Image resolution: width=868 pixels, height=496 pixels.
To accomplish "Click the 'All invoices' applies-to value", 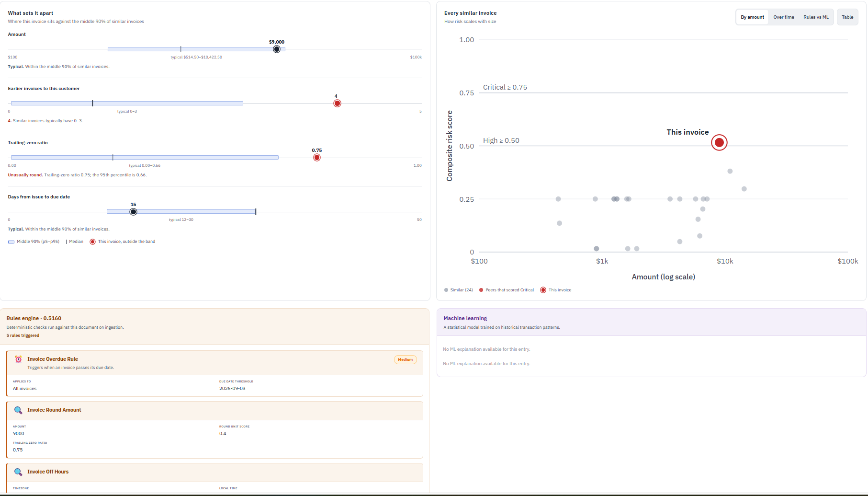I will (24, 389).
